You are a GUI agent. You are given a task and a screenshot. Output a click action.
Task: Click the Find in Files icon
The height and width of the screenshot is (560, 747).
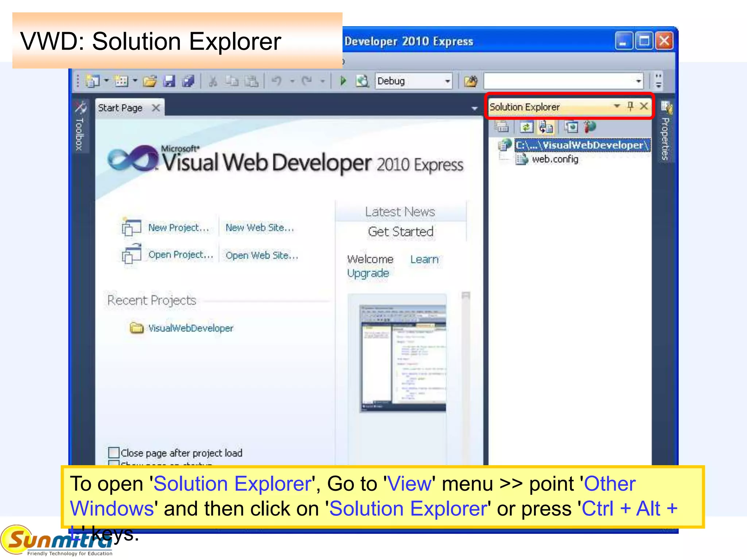tap(471, 81)
